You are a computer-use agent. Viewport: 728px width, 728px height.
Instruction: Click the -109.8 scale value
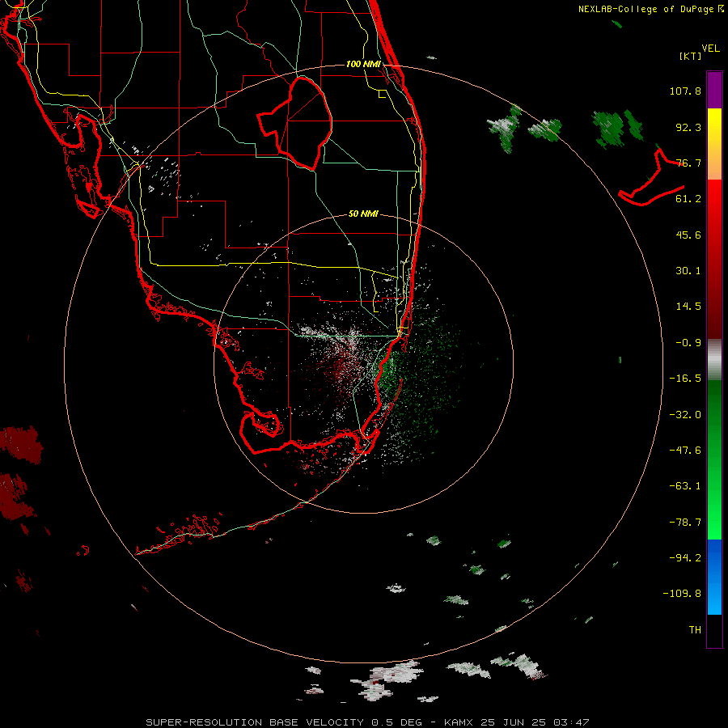(682, 594)
